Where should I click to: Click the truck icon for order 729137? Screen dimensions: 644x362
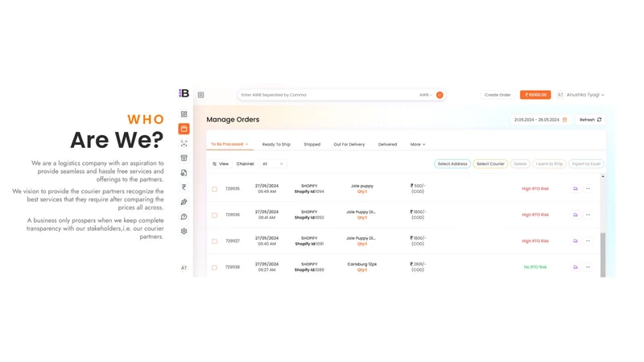(x=576, y=241)
